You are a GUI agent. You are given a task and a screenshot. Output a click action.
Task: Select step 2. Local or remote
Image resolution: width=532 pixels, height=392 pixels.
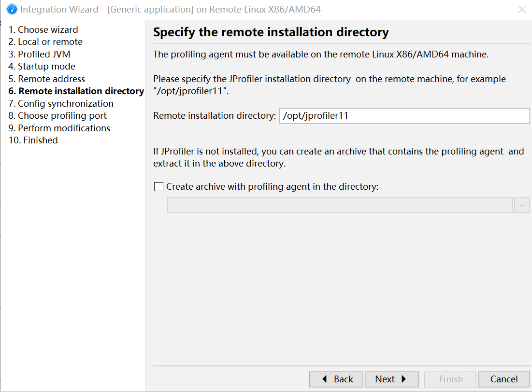45,42
